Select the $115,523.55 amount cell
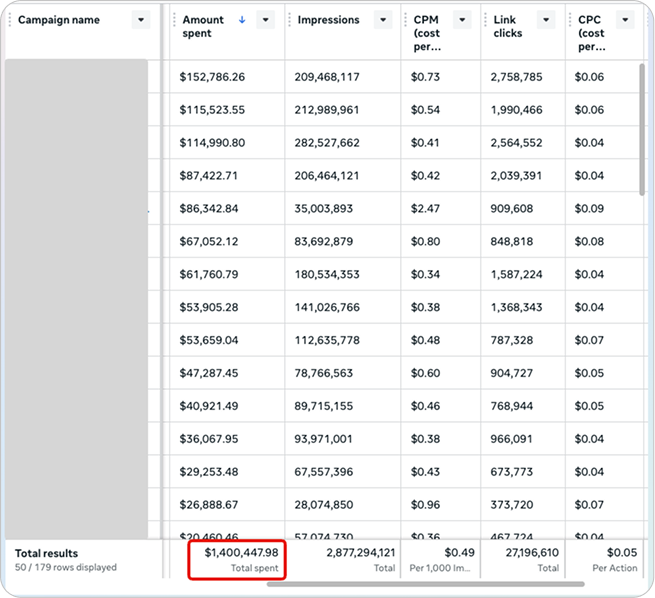This screenshot has width=655, height=598. pyautogui.click(x=212, y=110)
